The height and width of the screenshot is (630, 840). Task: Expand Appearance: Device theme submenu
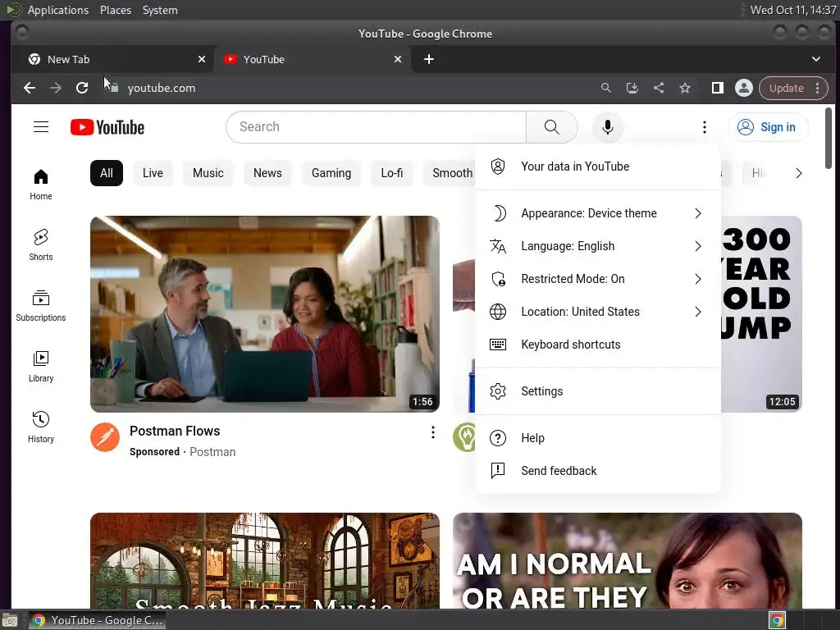(x=598, y=213)
